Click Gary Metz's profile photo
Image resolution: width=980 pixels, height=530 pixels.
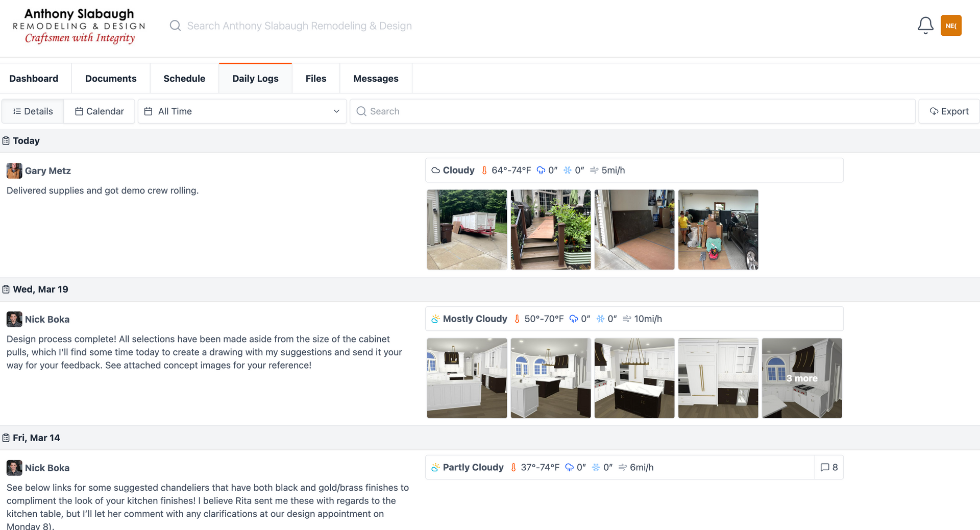coord(14,171)
